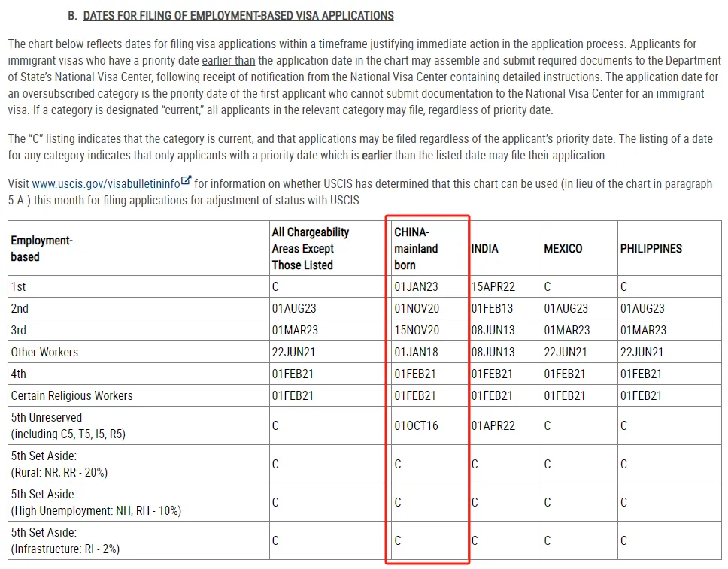728x569 pixels.
Task: Click the MEXICO column header
Action: [563, 248]
